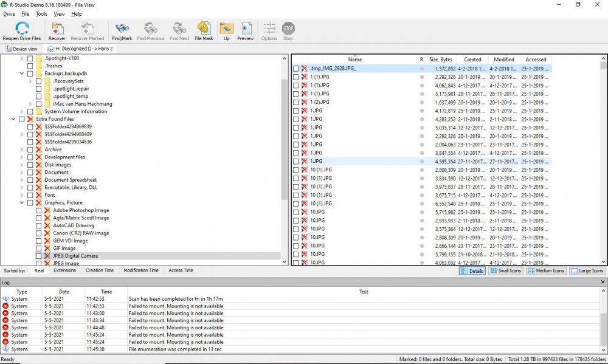Switch to Large Icons view
Screen dimensions: 608x364
(x=587, y=270)
